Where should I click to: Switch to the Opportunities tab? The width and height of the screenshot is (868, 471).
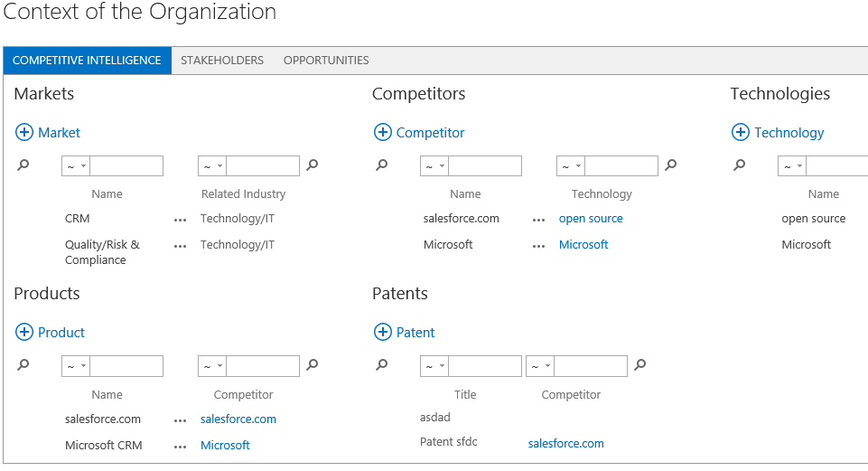click(x=326, y=61)
